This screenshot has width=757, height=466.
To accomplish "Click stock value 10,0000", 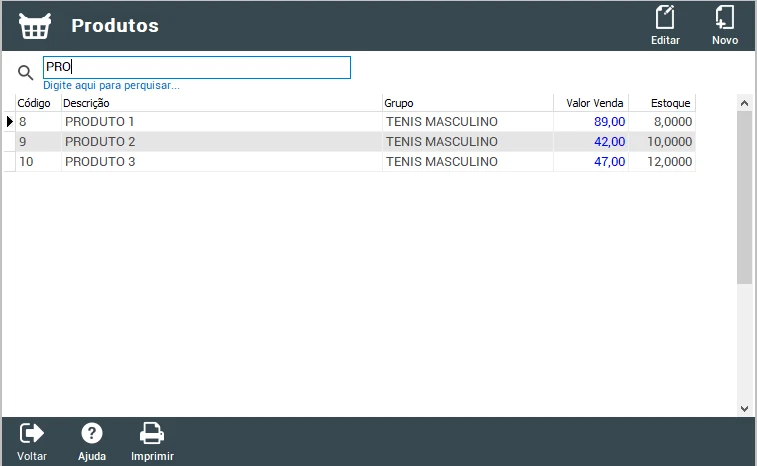I will pos(670,141).
